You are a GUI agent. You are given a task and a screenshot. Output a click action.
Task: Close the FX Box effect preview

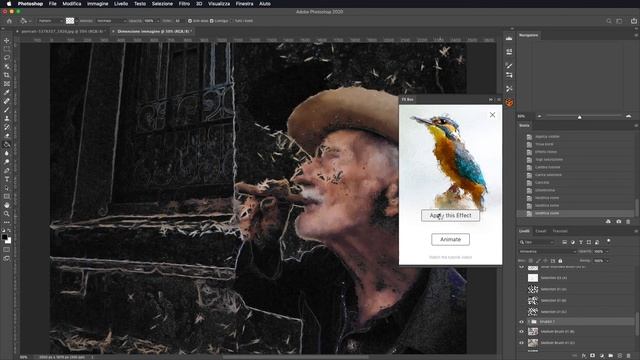(492, 115)
